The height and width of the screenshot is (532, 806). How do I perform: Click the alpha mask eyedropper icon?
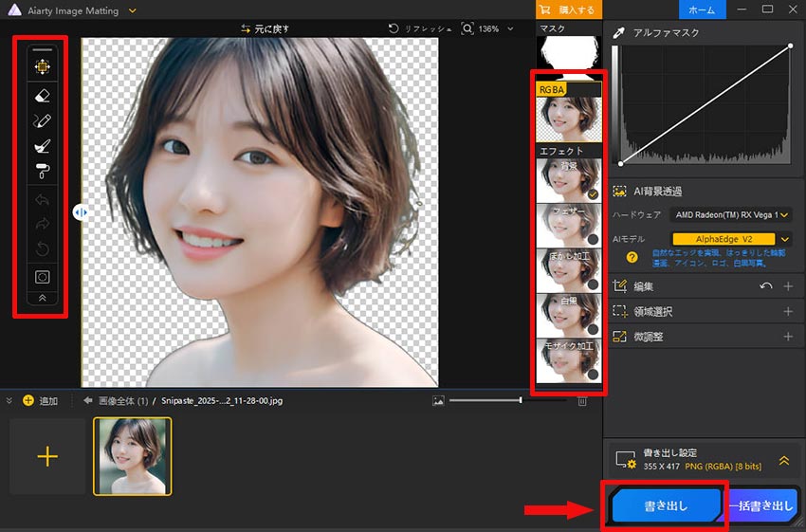point(619,32)
